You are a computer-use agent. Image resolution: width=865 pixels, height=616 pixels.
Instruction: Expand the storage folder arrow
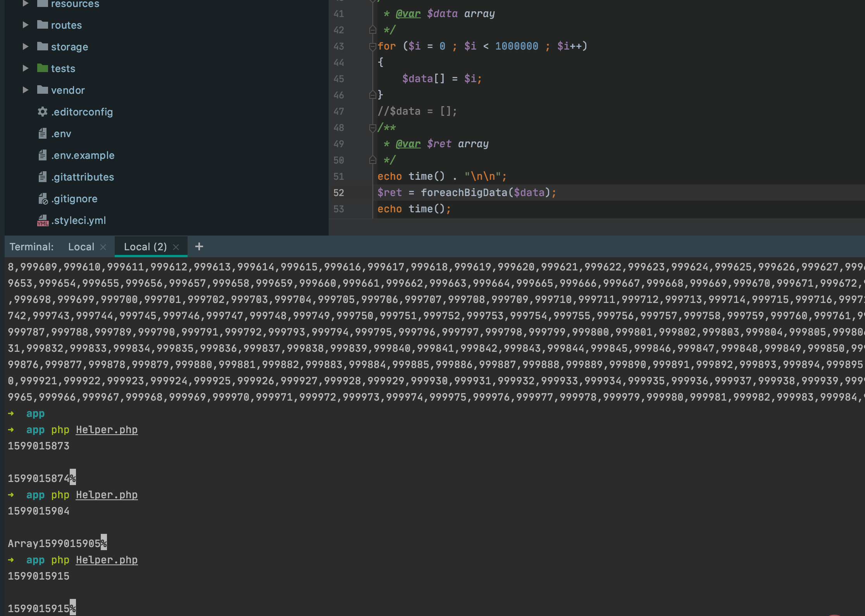click(26, 47)
